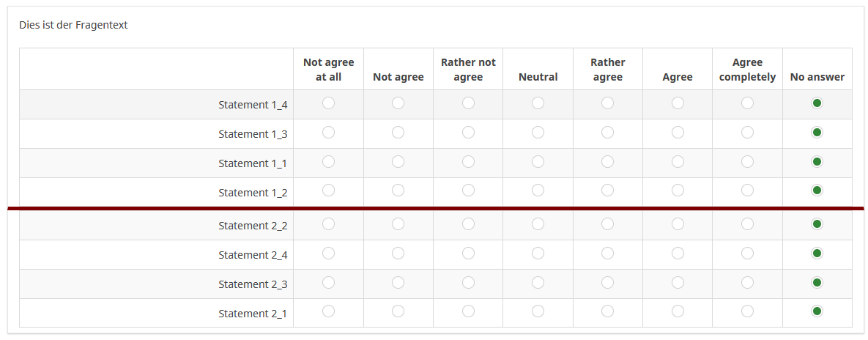
Task: Select 'Agree completely' for Statement 1_3
Action: [747, 133]
